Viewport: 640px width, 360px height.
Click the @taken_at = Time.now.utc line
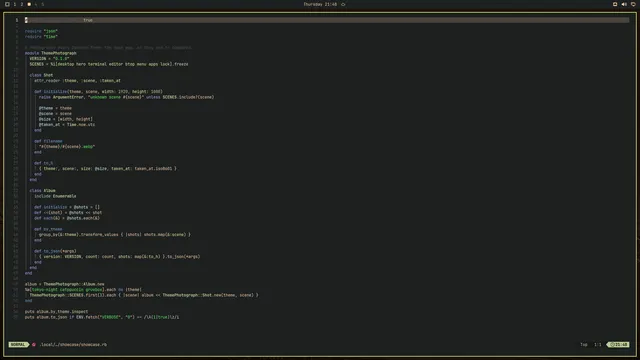click(x=67, y=125)
